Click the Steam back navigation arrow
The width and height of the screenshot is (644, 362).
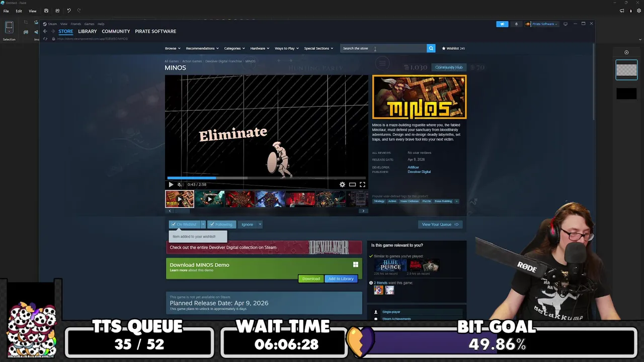coord(45,31)
